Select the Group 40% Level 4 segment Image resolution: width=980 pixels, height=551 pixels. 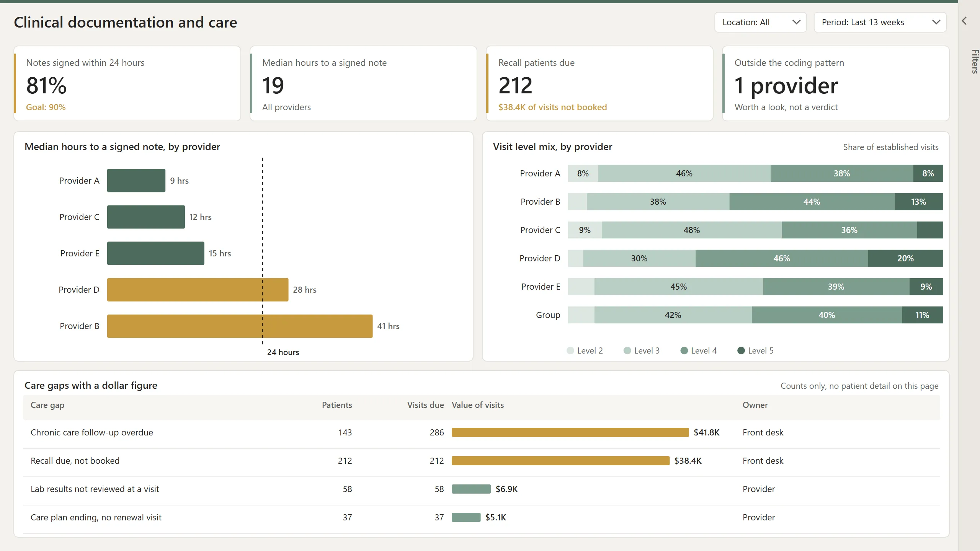(x=827, y=315)
